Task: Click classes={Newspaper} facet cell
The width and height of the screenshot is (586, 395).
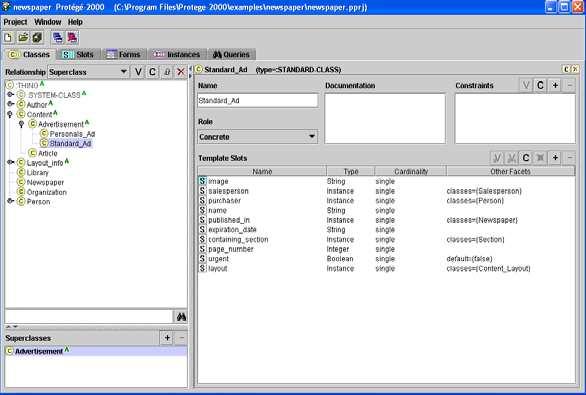Action: [482, 220]
